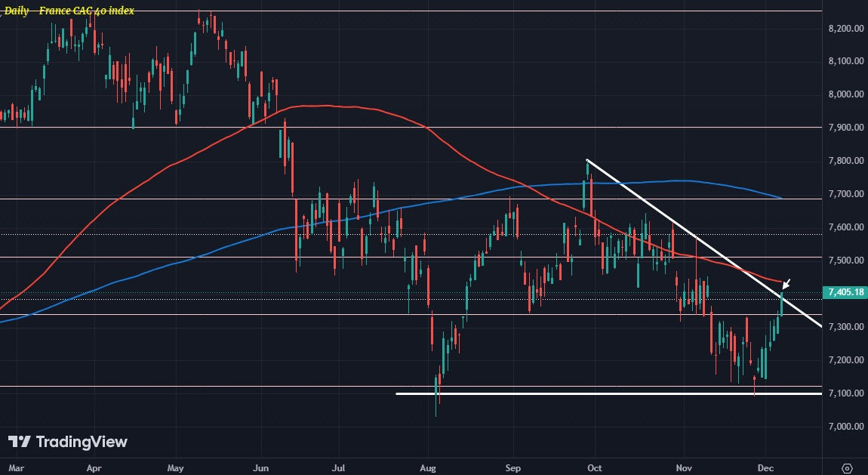Viewport: 868px width, 475px height.
Task: Click the 7,000.00 price axis label
Action: (845, 426)
